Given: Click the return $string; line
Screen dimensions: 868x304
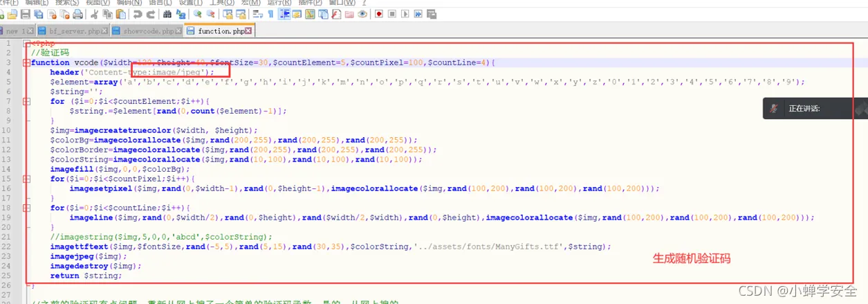Looking at the screenshot, I should click(x=86, y=276).
